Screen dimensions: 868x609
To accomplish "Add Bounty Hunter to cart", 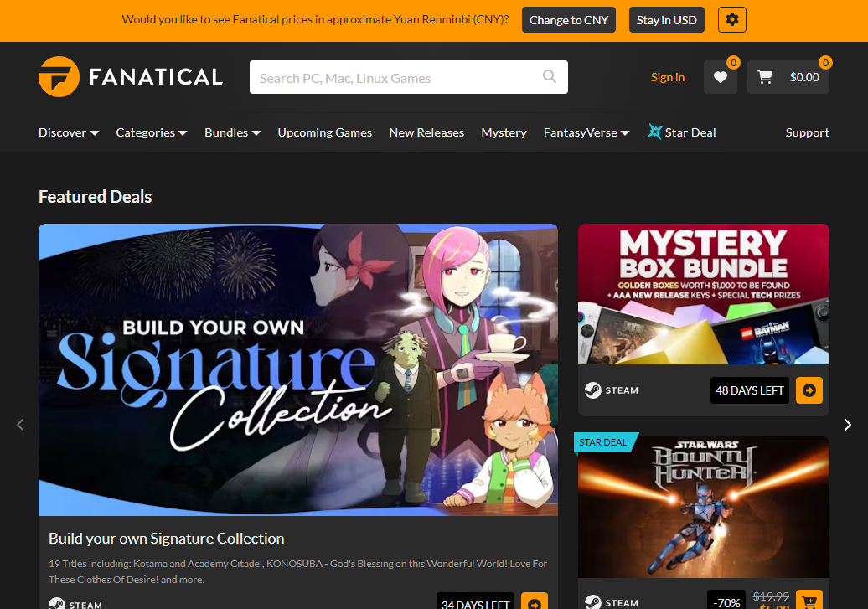I will 809,600.
